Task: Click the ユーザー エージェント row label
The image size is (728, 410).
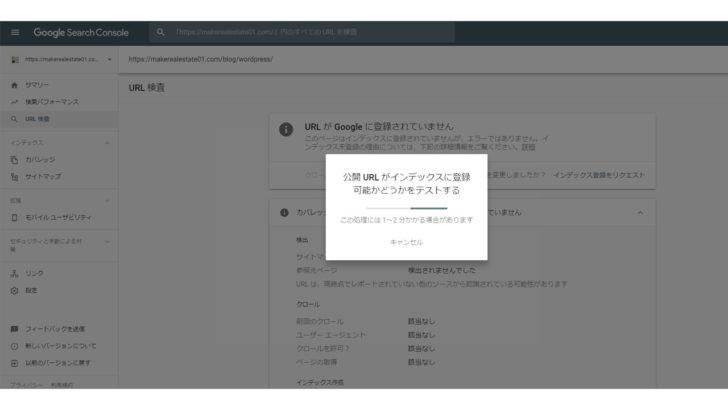Action: tap(331, 335)
